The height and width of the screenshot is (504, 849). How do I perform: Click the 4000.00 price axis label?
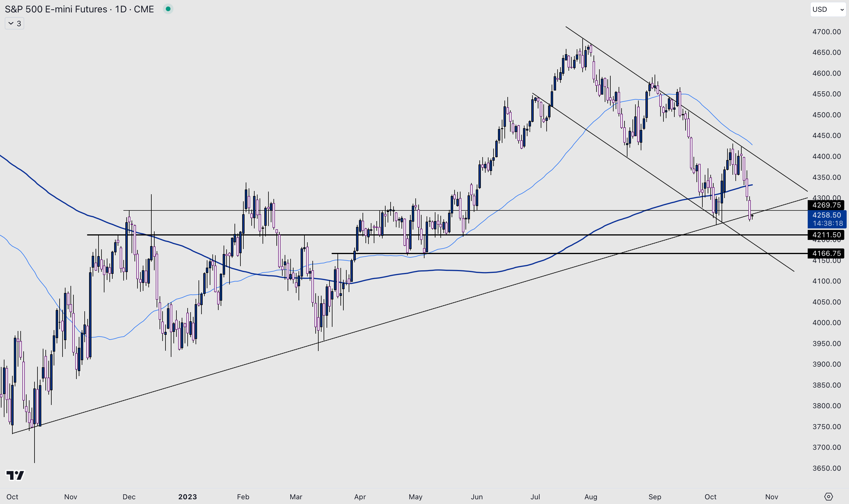pyautogui.click(x=827, y=323)
